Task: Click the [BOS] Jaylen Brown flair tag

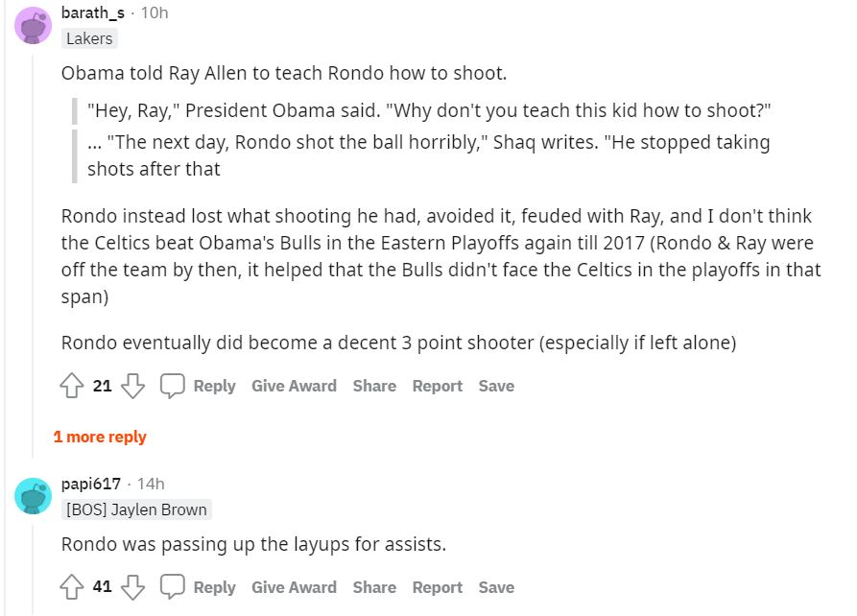Action: 137,509
